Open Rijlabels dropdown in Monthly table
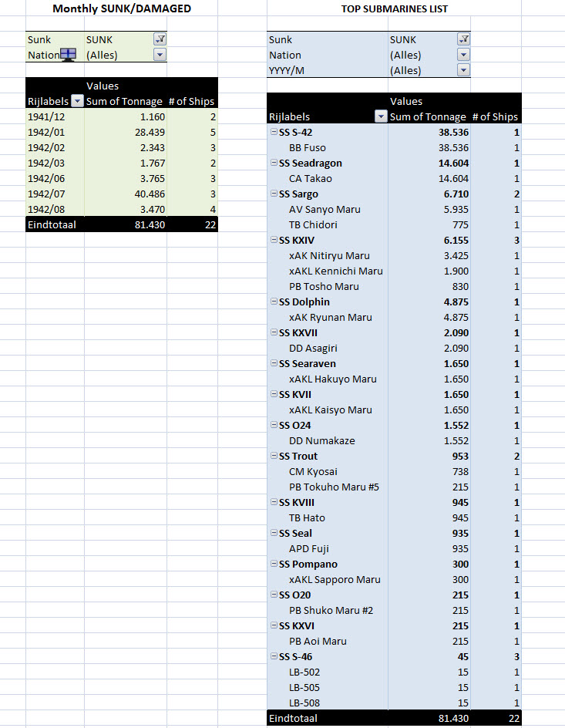The height and width of the screenshot is (728, 565). tap(77, 101)
